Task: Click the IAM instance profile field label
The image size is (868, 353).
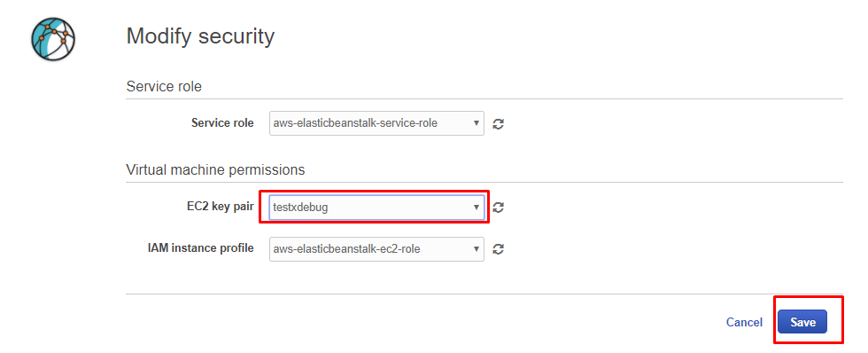Action: tap(201, 248)
